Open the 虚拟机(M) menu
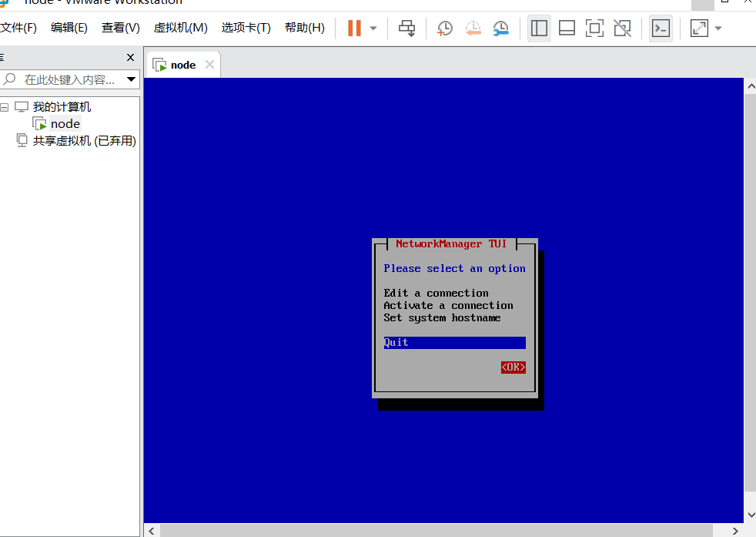Viewport: 756px width, 537px height. [x=180, y=28]
